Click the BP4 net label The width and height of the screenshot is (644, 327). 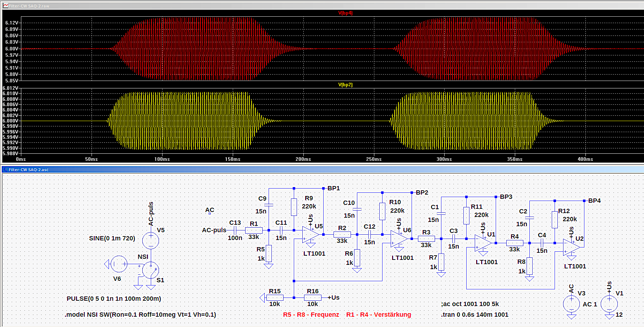[594, 201]
